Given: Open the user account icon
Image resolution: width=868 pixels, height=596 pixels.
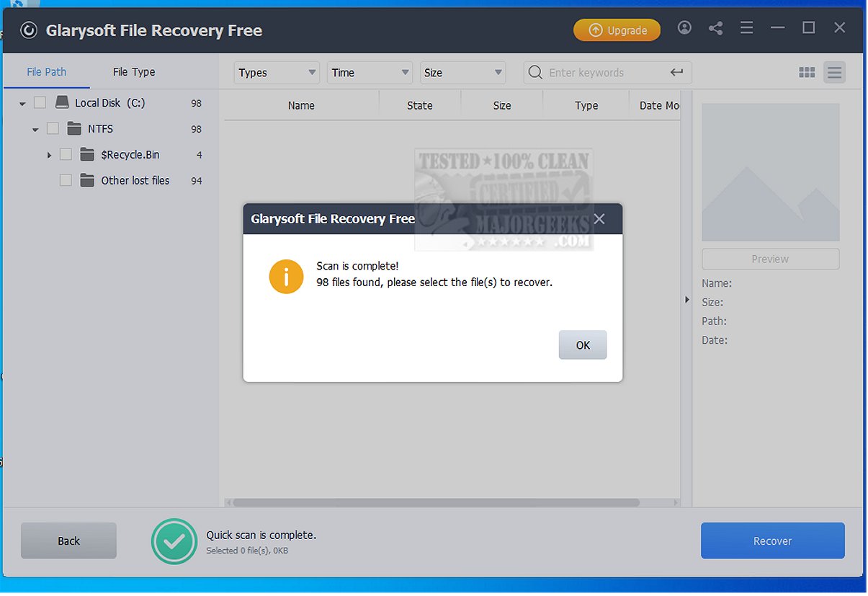Looking at the screenshot, I should pyautogui.click(x=684, y=27).
